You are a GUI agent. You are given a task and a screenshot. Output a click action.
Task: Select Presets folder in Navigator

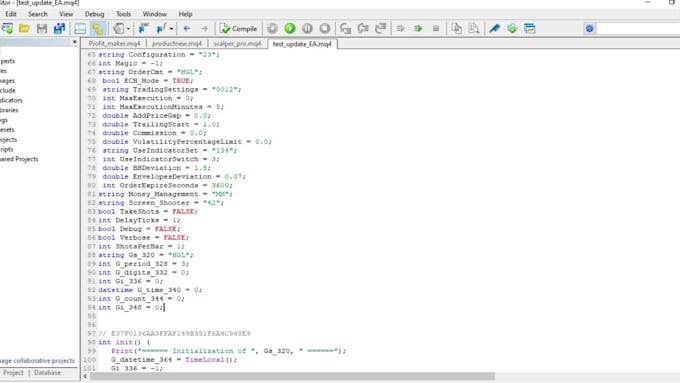pyautogui.click(x=7, y=130)
